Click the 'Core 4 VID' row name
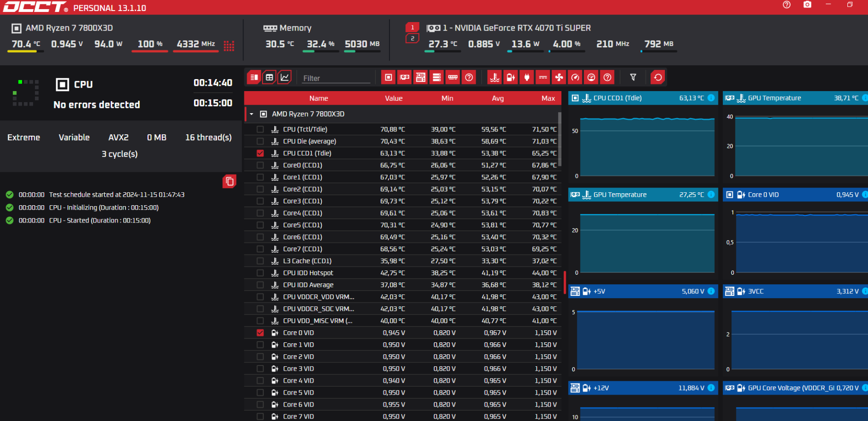Screen dimensions: 868x421 [x=298, y=381]
